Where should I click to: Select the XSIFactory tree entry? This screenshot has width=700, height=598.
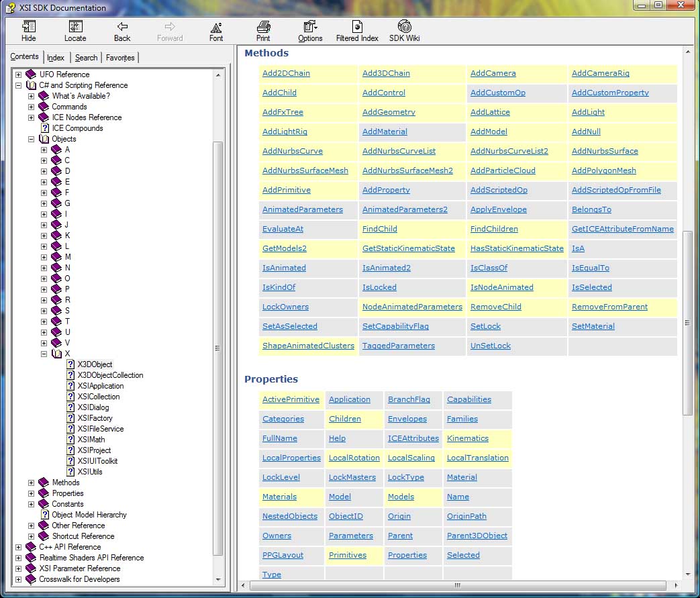[95, 418]
